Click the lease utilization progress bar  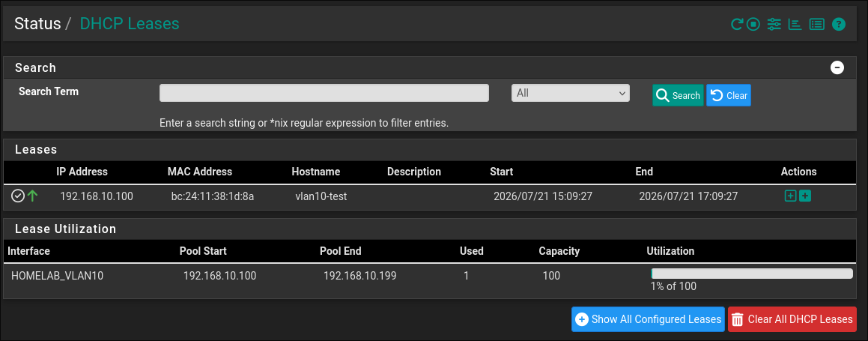point(752,274)
